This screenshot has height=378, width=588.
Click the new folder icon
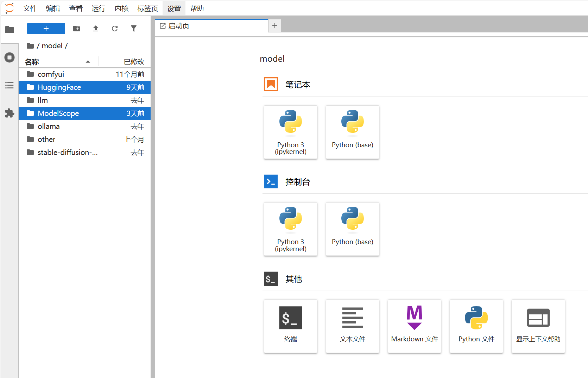tap(77, 29)
